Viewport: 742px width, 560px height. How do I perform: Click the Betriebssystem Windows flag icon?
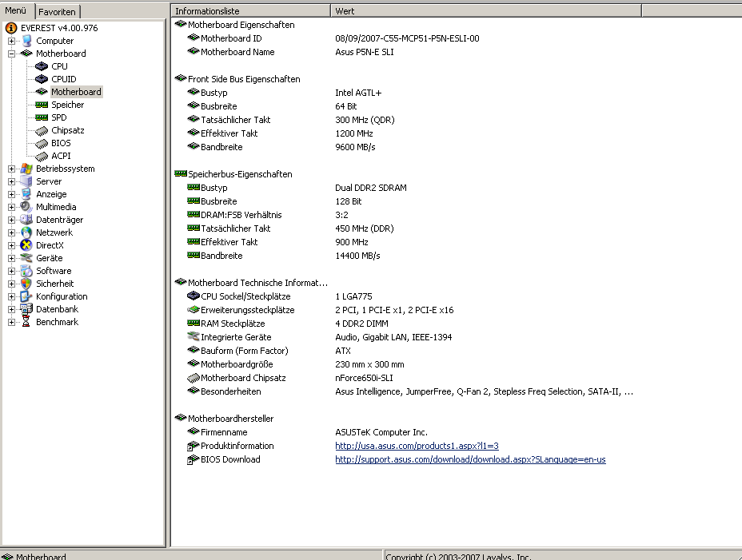[26, 169]
